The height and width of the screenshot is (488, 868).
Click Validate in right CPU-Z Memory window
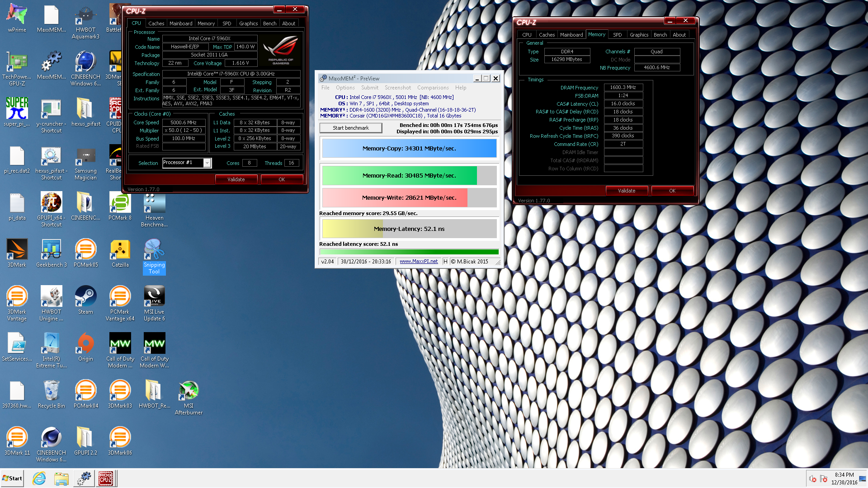627,191
